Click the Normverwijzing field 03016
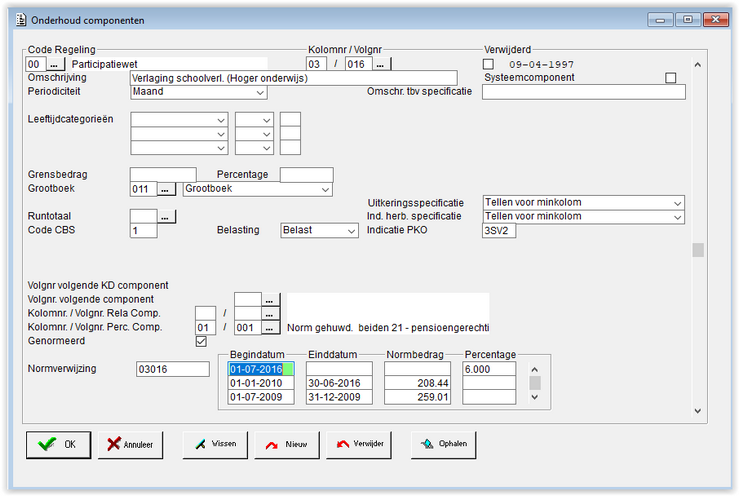Screen dimensions: 739x496 [x=172, y=369]
